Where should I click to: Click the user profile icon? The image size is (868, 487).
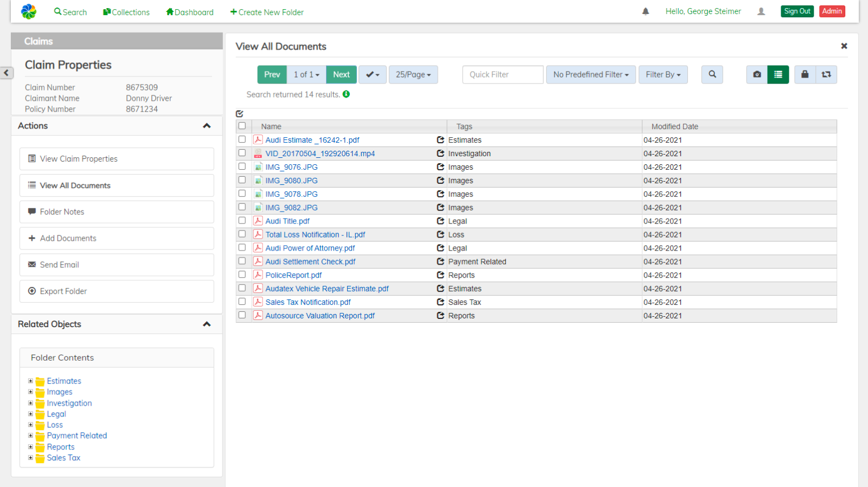coord(761,11)
